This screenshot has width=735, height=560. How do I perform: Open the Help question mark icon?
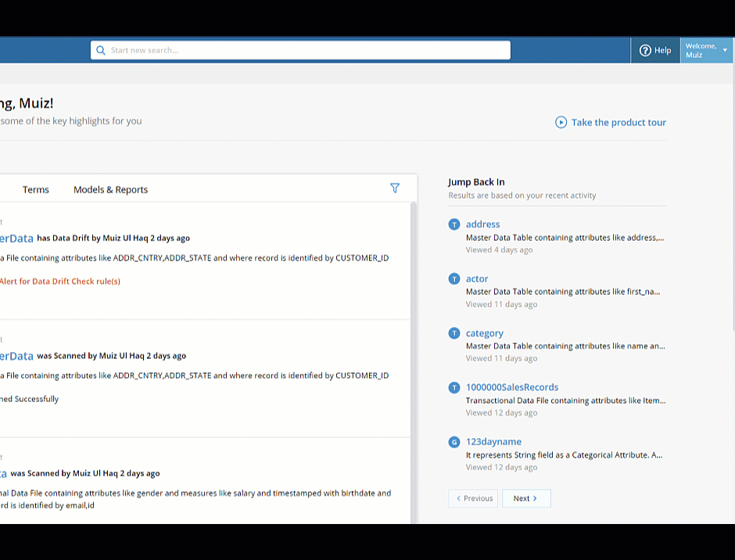(645, 50)
